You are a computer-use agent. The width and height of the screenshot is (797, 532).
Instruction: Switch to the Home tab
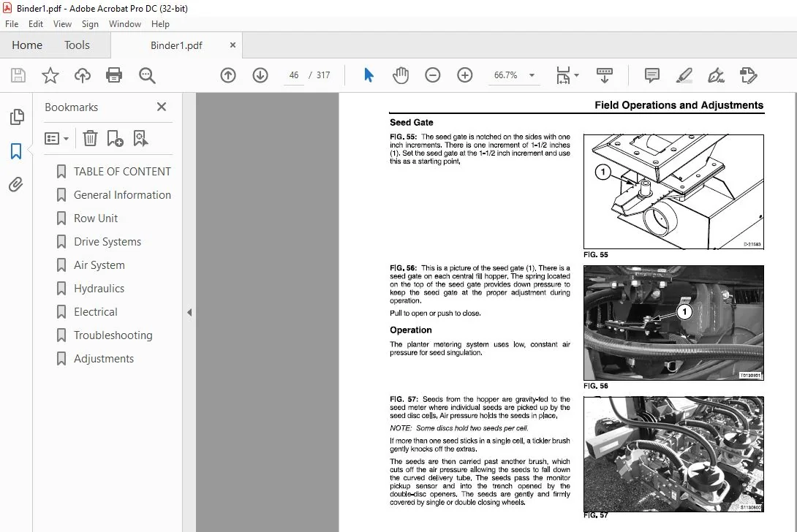coord(27,45)
